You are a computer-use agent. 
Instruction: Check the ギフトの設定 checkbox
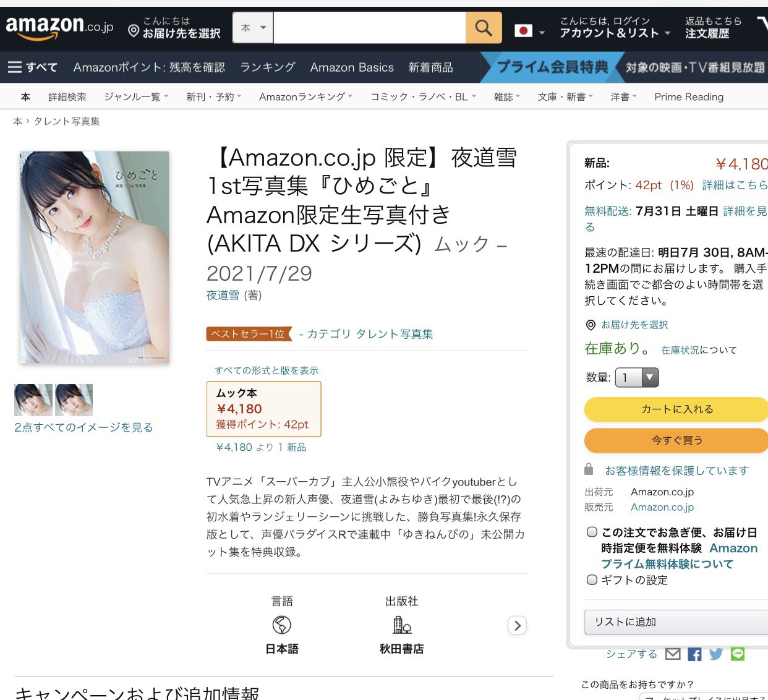[592, 580]
